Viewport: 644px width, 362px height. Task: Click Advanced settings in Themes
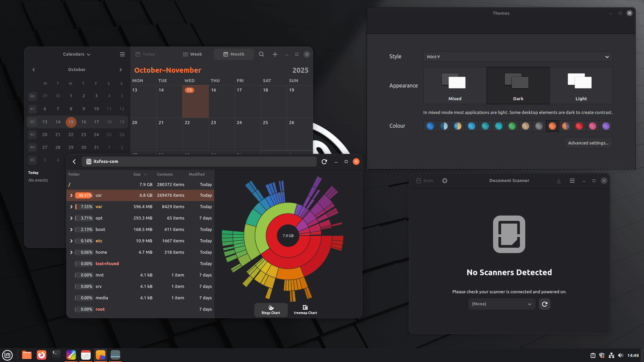click(x=588, y=143)
